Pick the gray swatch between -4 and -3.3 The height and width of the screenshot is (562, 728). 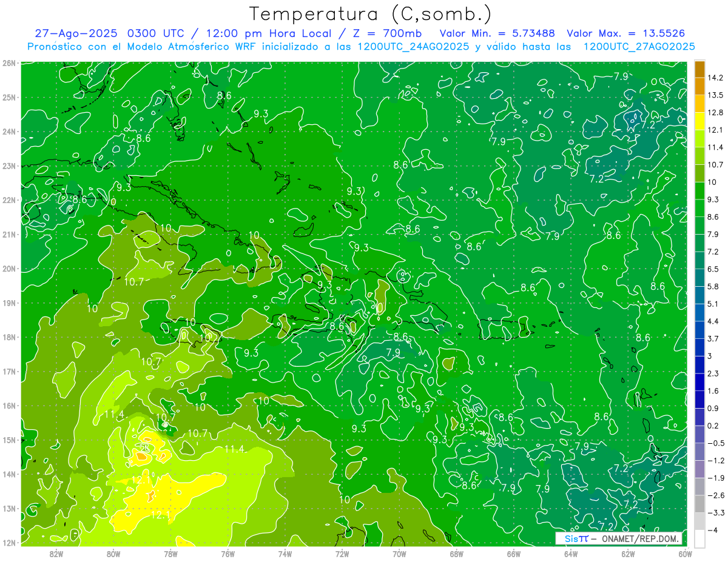699,521
